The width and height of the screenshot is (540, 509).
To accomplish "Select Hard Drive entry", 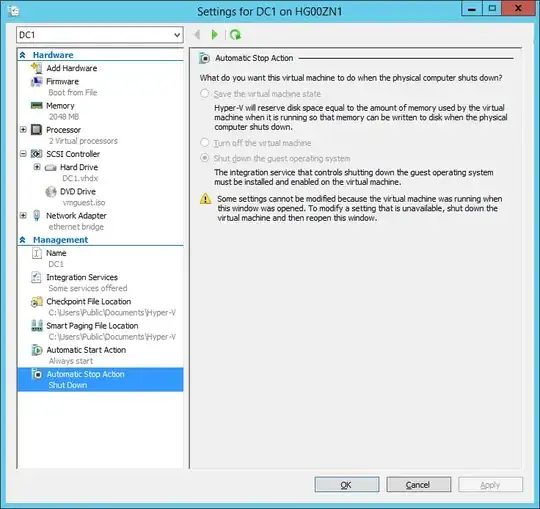I will (79, 167).
